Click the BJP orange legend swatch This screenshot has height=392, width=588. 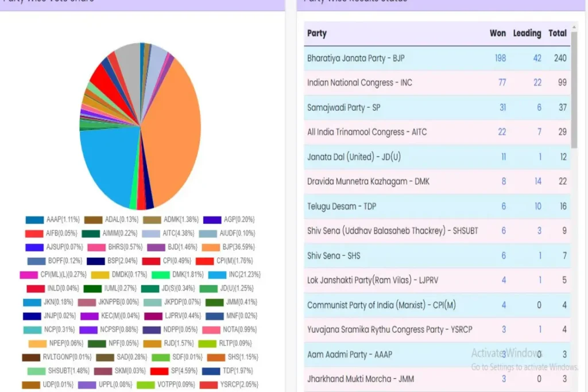(x=211, y=247)
